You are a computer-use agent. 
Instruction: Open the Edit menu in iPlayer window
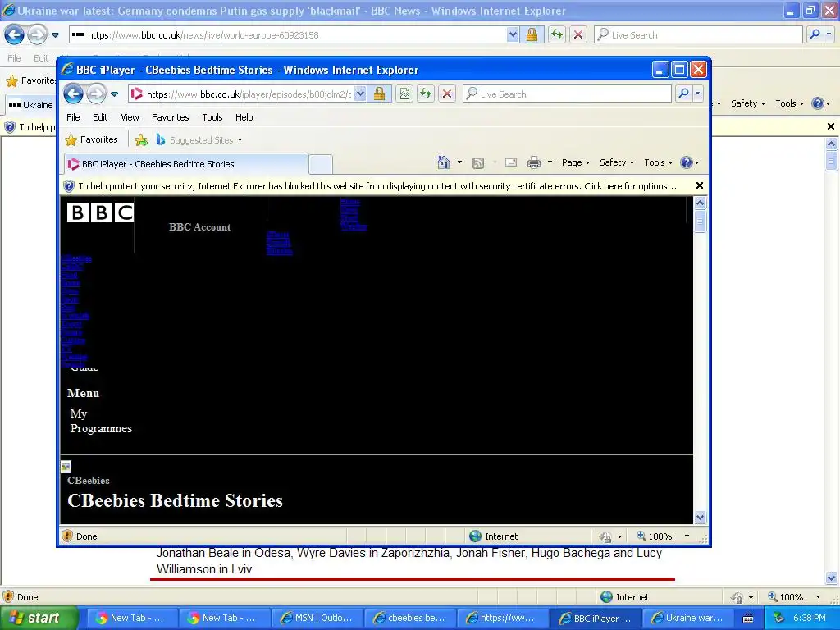100,117
